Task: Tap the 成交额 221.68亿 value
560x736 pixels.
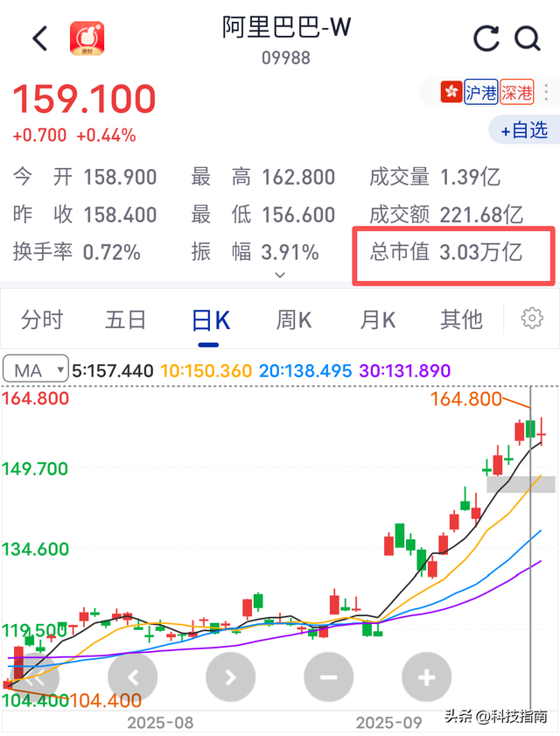Action: click(x=481, y=215)
